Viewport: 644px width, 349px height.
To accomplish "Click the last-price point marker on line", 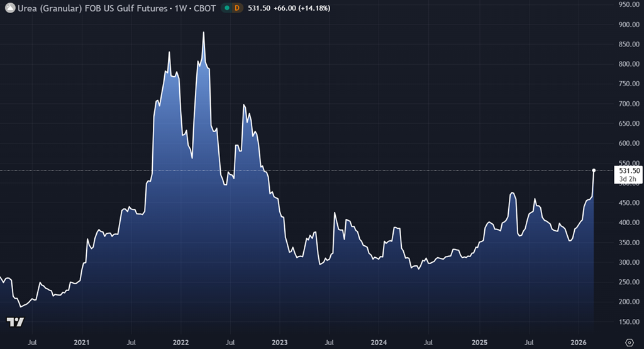I will [x=594, y=170].
